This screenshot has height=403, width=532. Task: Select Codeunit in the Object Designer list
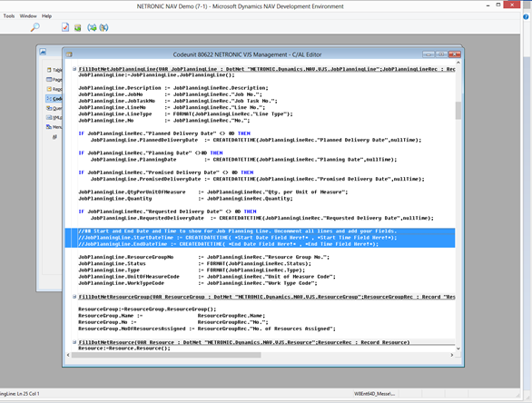(54, 98)
